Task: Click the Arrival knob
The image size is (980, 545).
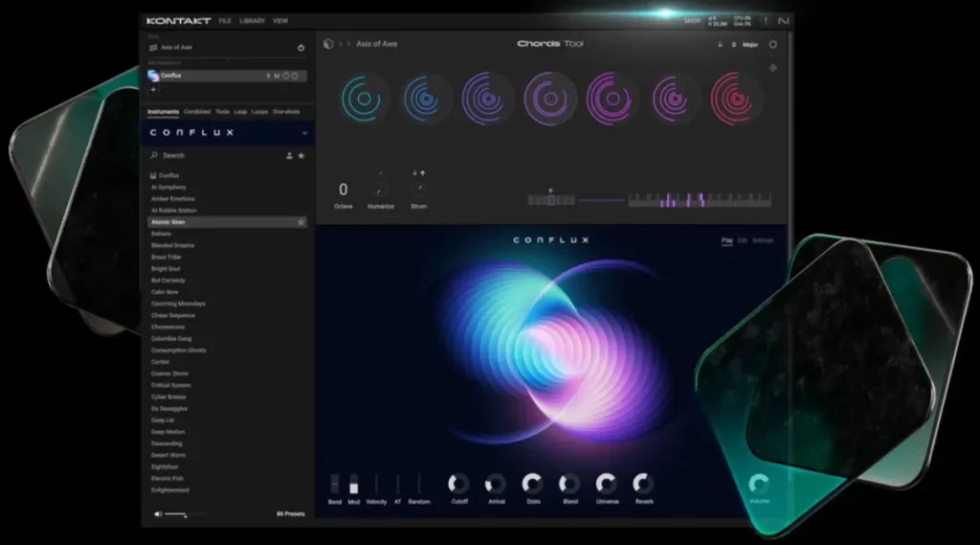Action: click(x=496, y=484)
